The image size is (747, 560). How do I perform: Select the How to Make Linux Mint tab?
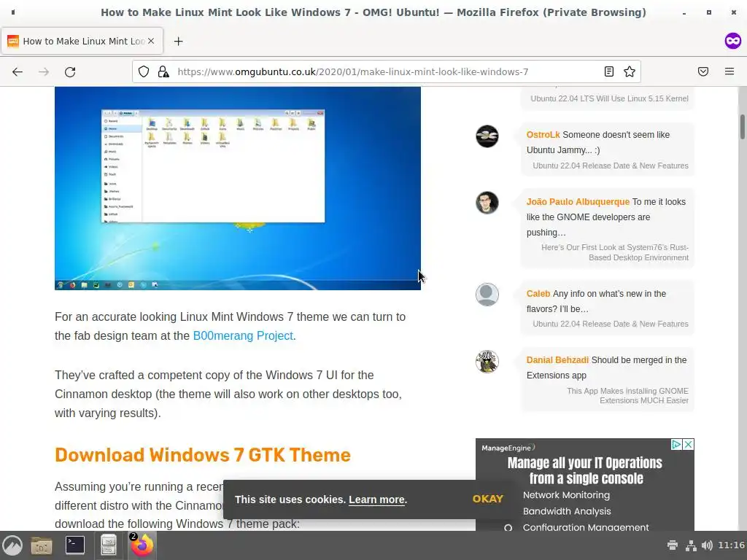pos(82,41)
